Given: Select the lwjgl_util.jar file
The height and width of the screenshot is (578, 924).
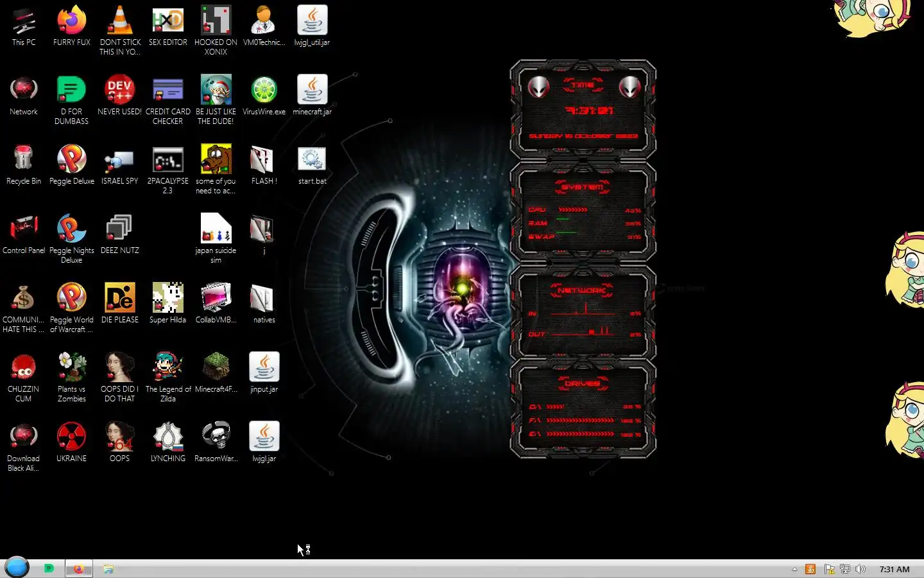Looking at the screenshot, I should click(x=312, y=27).
